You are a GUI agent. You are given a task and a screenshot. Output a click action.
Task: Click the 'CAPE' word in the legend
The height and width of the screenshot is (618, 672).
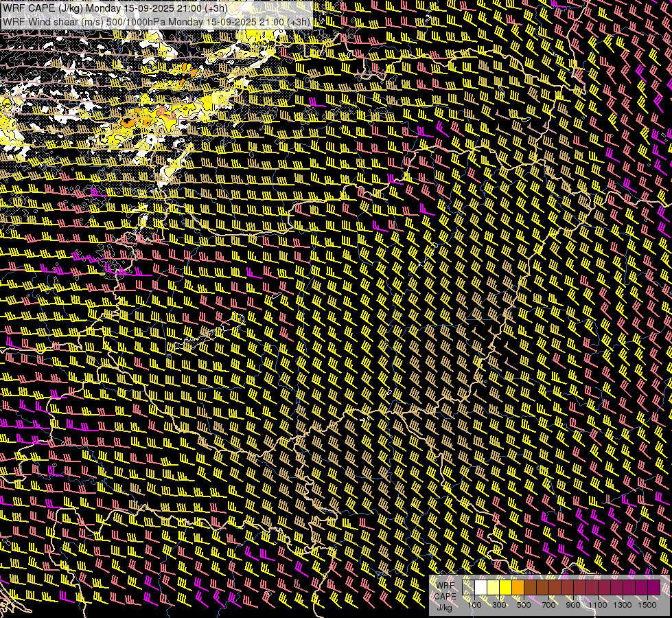click(x=445, y=597)
